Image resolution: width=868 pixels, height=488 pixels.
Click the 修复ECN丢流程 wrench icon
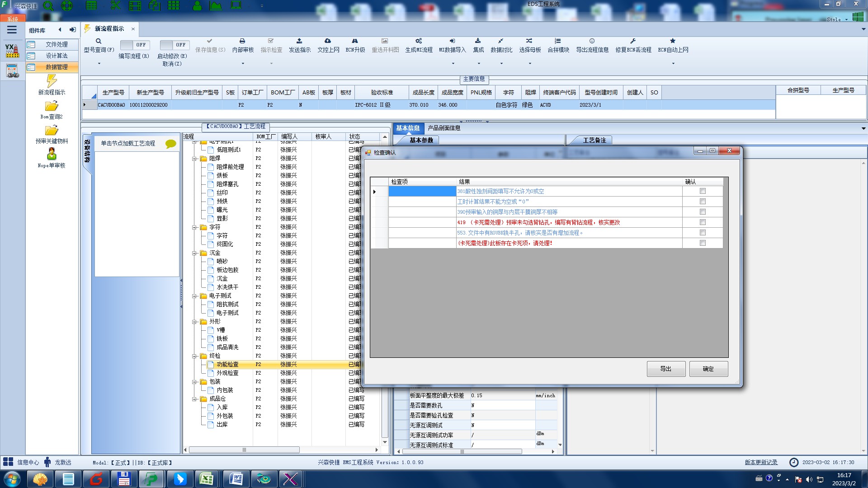tap(633, 41)
